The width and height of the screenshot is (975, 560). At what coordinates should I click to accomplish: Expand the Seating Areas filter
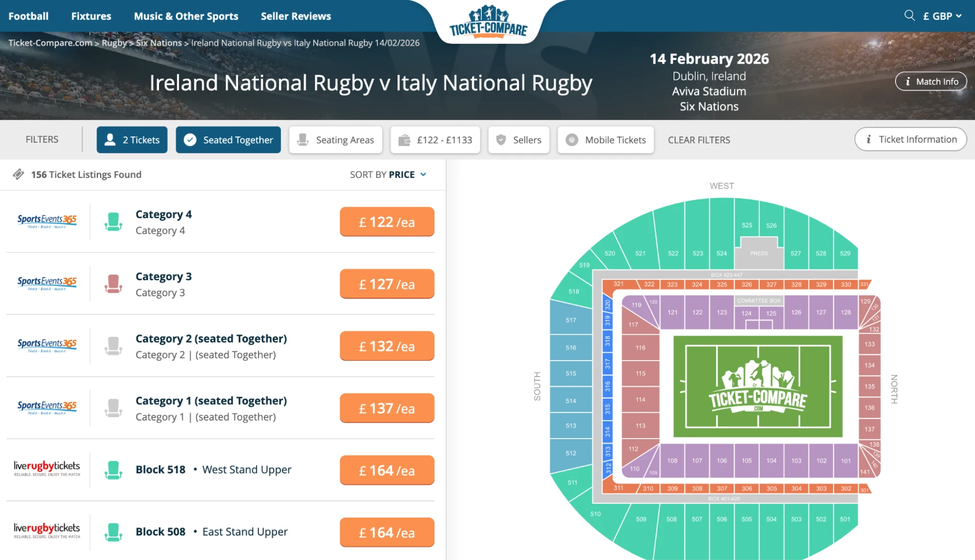[336, 140]
